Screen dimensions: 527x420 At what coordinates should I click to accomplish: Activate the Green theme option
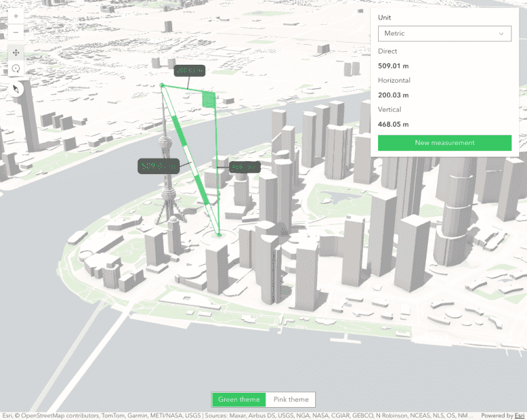click(239, 399)
